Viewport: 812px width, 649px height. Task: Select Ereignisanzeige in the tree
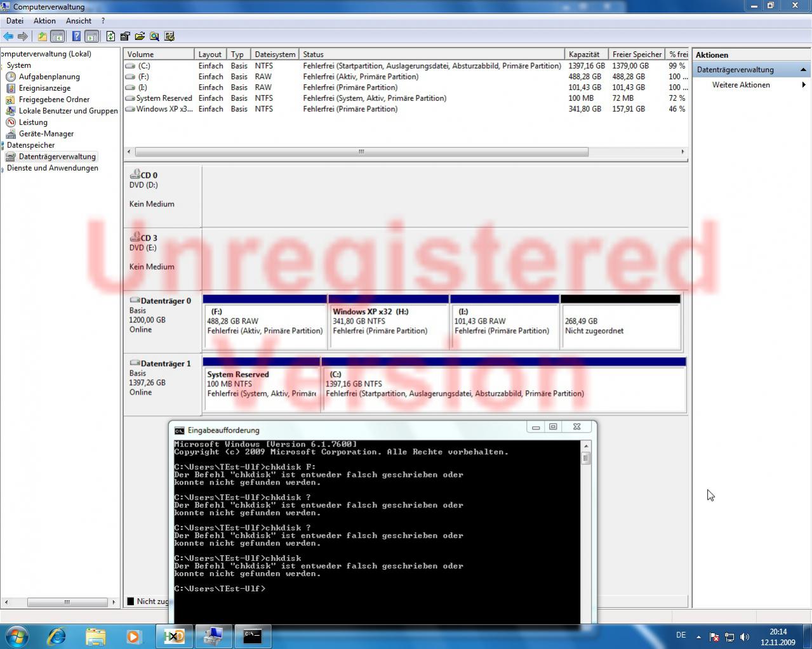(x=44, y=88)
